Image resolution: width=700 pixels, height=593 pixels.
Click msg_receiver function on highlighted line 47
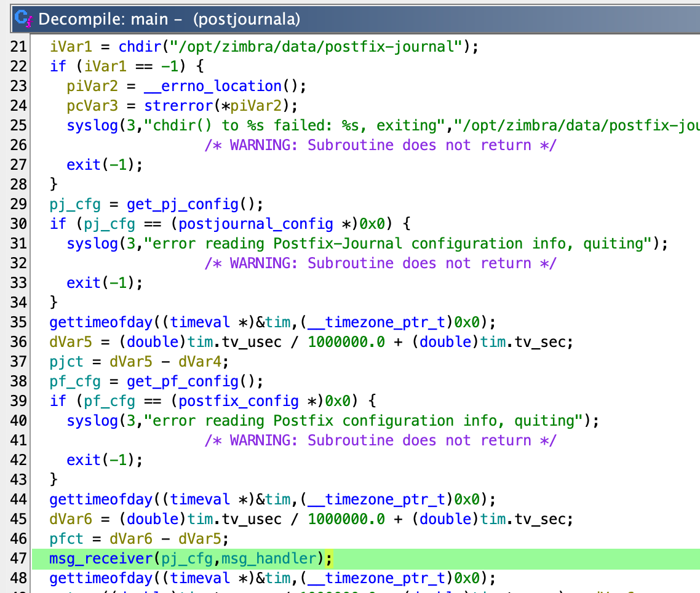click(101, 558)
